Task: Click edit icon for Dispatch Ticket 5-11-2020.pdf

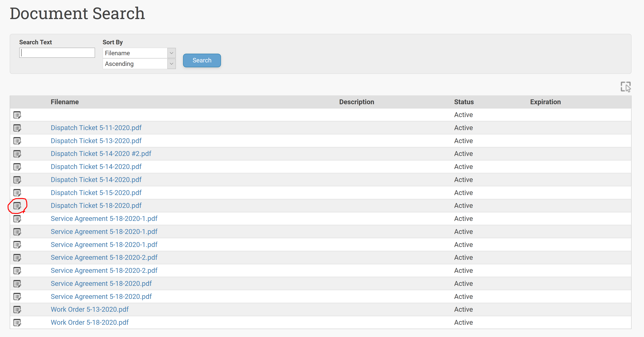Action: click(17, 128)
